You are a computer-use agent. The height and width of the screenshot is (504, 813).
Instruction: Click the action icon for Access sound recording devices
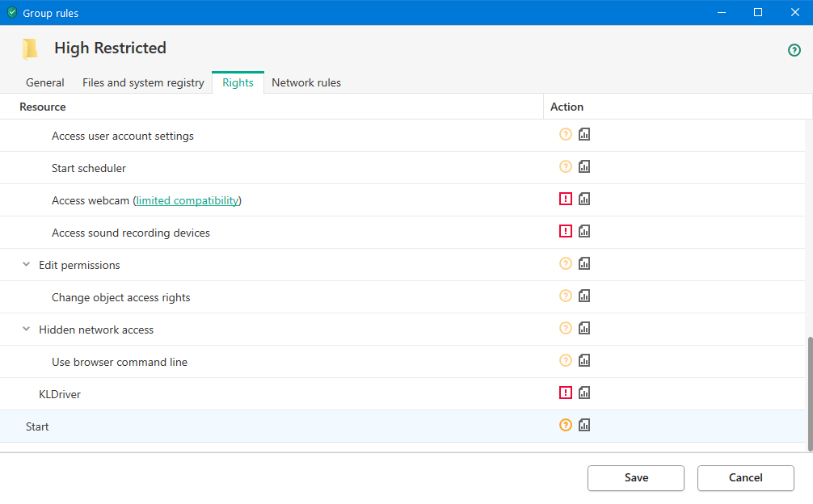coord(566,231)
